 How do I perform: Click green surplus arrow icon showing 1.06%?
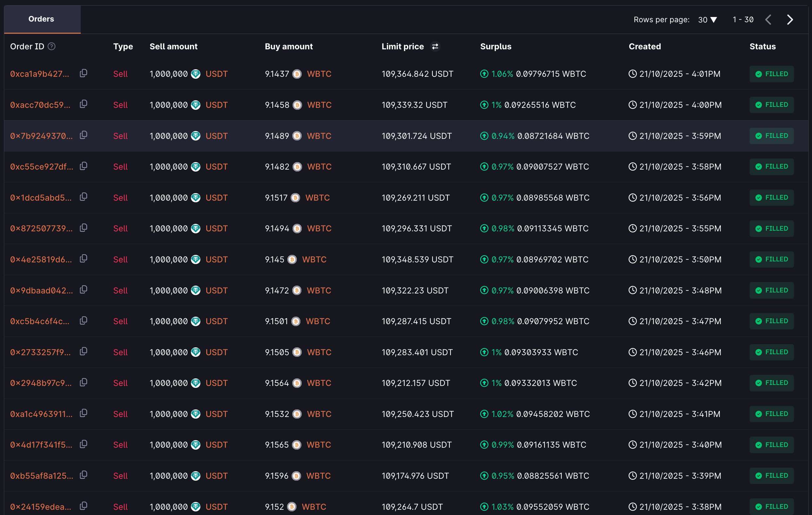484,74
